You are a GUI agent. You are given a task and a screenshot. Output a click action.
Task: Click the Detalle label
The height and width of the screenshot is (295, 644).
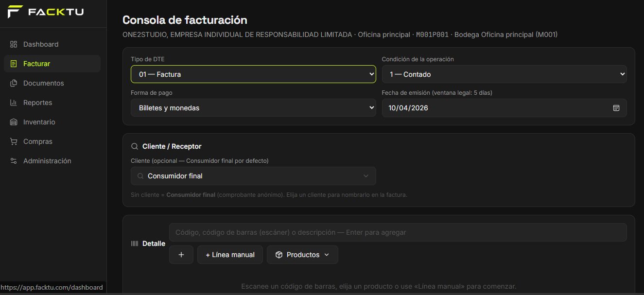tap(154, 243)
